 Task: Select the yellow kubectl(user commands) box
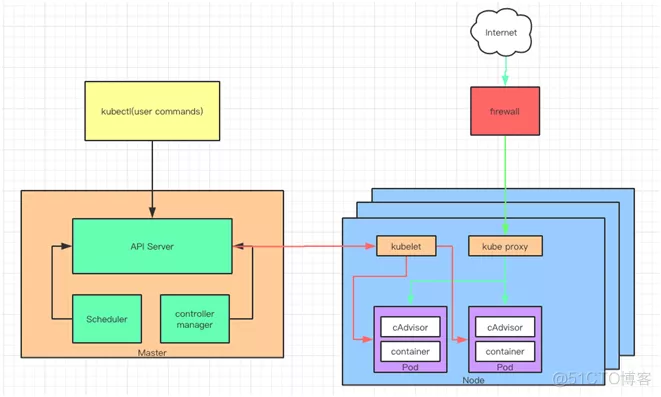pyautogui.click(x=152, y=111)
